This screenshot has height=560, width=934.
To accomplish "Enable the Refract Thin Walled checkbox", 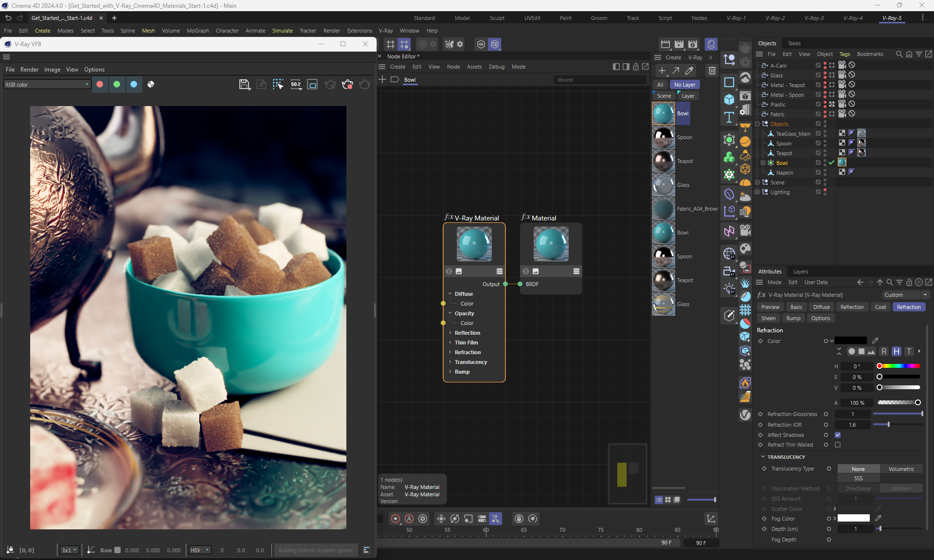I will [838, 445].
